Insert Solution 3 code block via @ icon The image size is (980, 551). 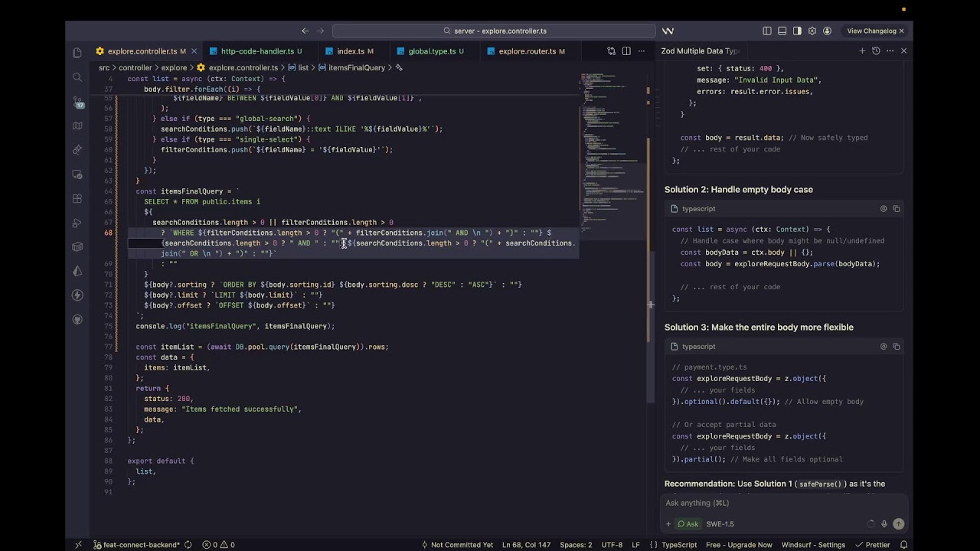click(884, 347)
